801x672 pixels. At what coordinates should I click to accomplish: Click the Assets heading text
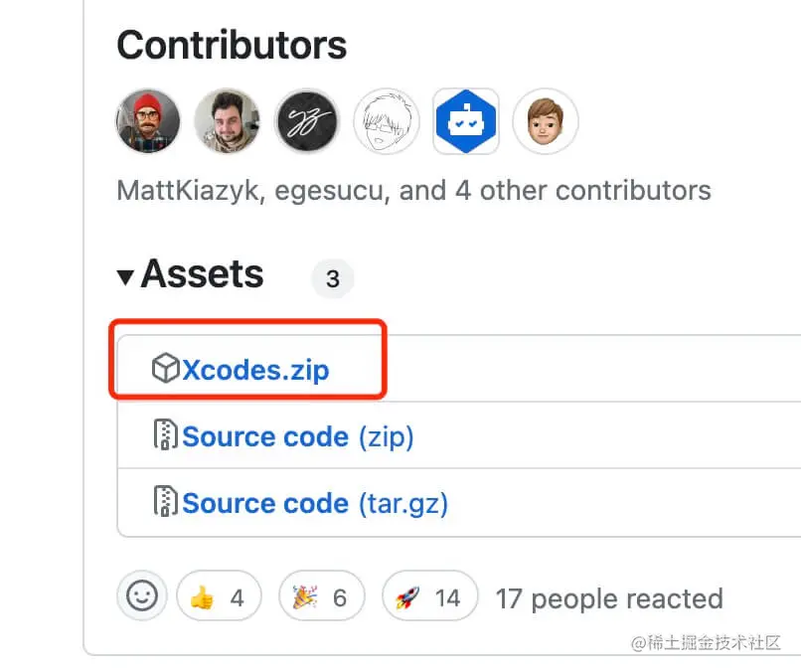203,274
